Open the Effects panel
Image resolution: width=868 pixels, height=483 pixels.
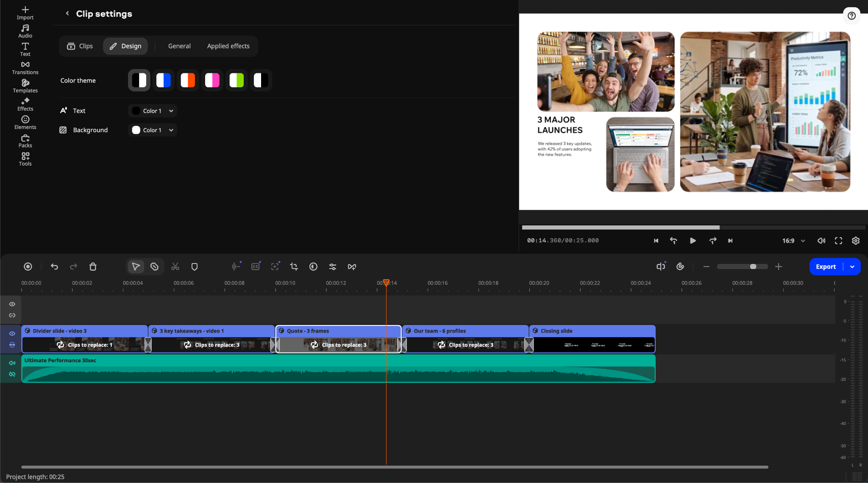click(x=25, y=104)
